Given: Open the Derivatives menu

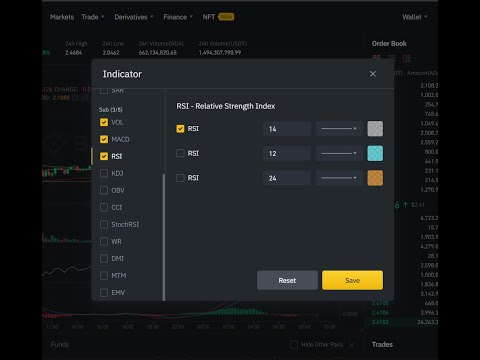Looking at the screenshot, I should click(134, 17).
